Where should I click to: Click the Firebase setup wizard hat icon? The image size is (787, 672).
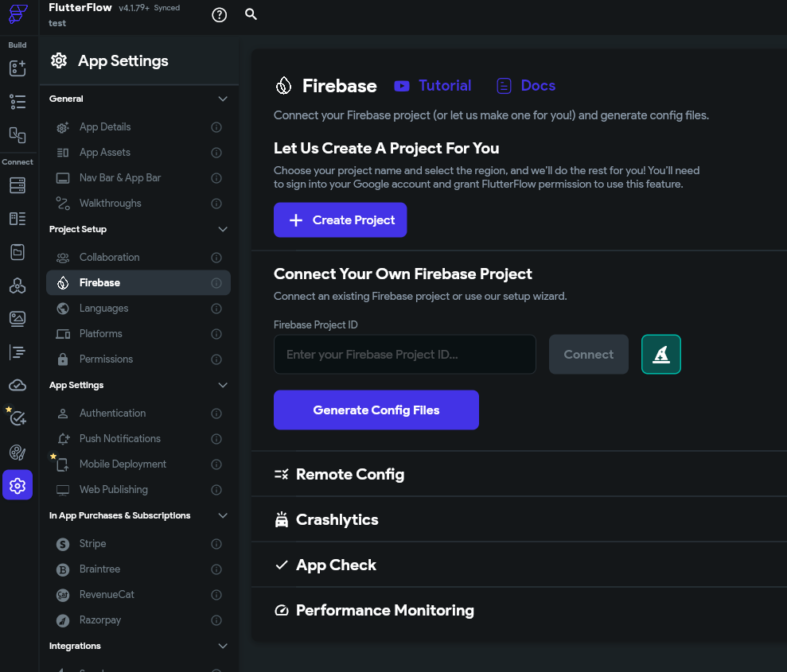point(660,355)
